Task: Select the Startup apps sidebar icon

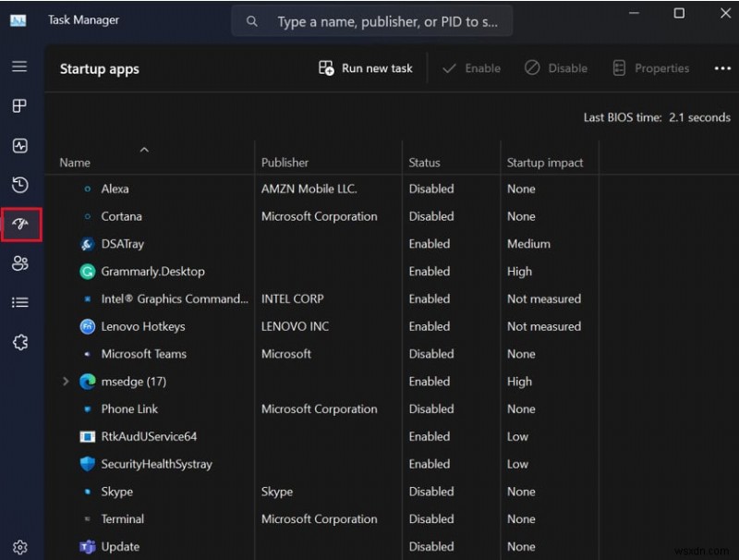Action: 20,224
